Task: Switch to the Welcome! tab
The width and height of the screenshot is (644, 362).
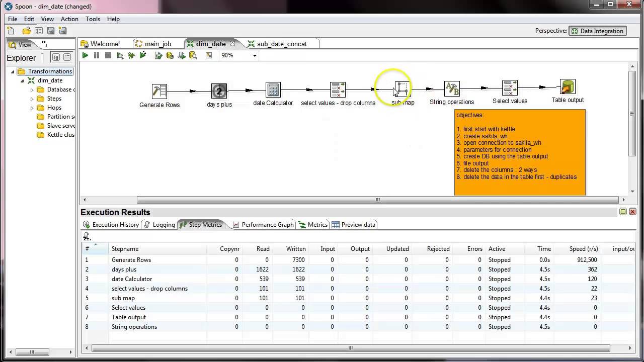Action: click(x=105, y=44)
